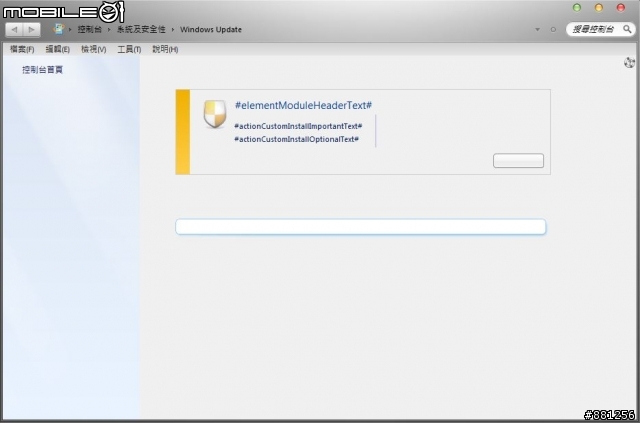Go forward with the right arrow button
Image resolution: width=640 pixels, height=423 pixels.
(x=31, y=29)
